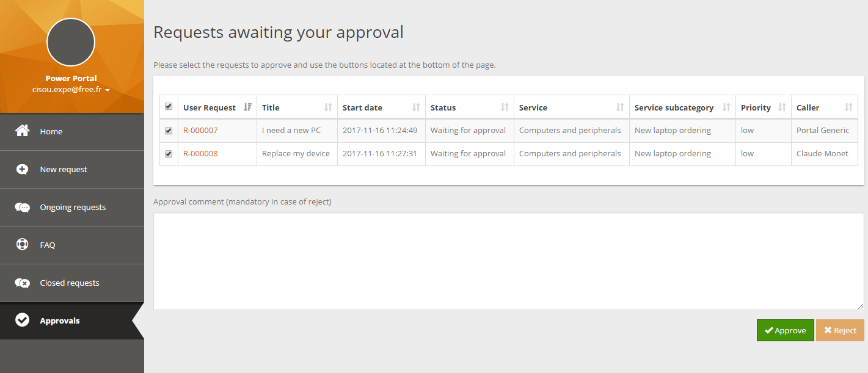The height and width of the screenshot is (373, 868).
Task: Sort by the User Request column icon
Action: [x=247, y=107]
